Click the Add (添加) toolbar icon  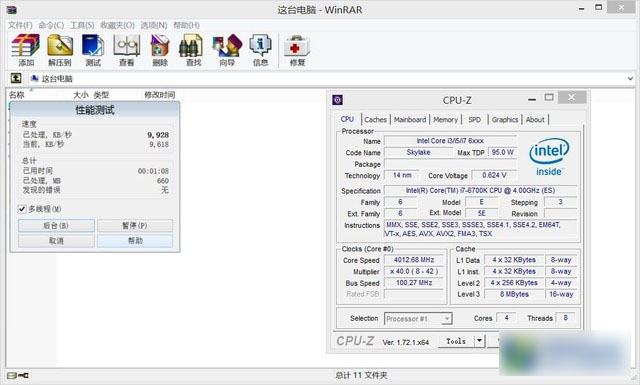pyautogui.click(x=25, y=50)
